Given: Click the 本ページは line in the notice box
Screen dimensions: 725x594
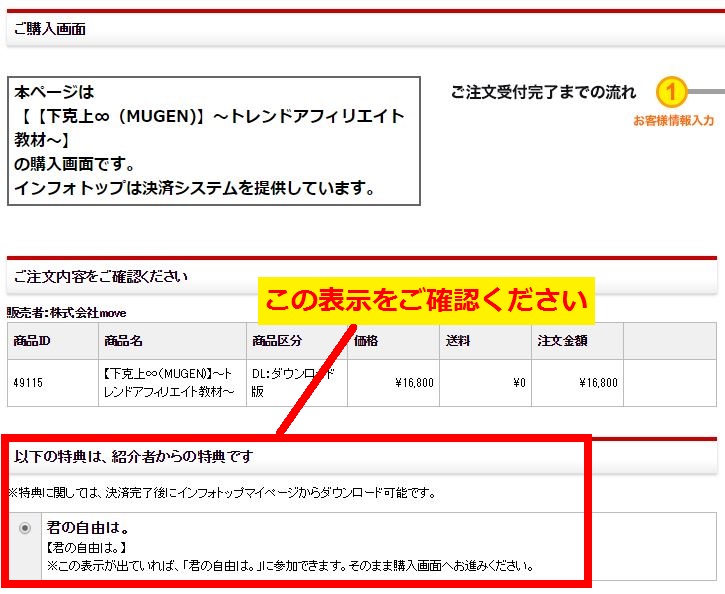Looking at the screenshot, I should (x=54, y=92).
